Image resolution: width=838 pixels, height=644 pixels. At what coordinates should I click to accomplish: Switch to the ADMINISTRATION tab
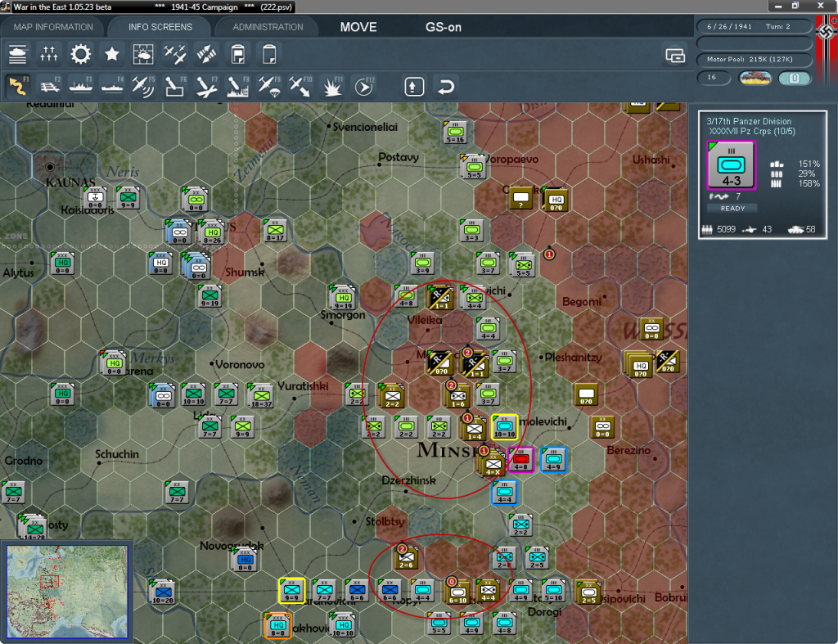pyautogui.click(x=268, y=27)
